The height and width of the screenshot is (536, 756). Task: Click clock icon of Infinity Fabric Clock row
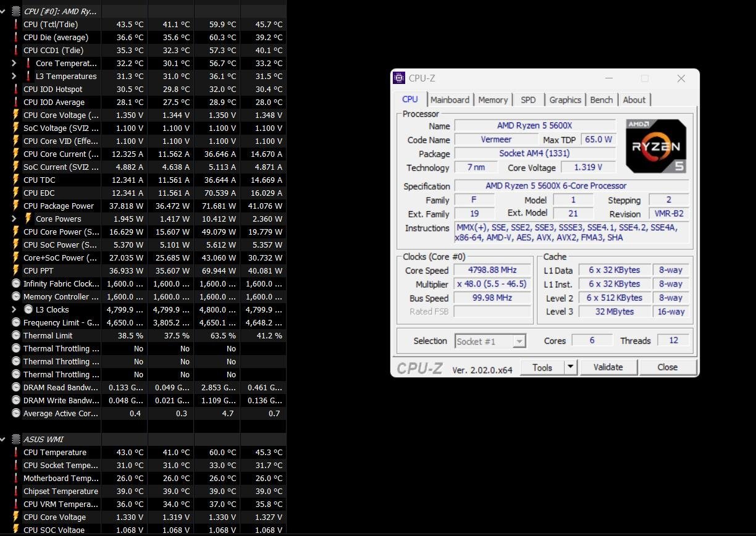[16, 283]
